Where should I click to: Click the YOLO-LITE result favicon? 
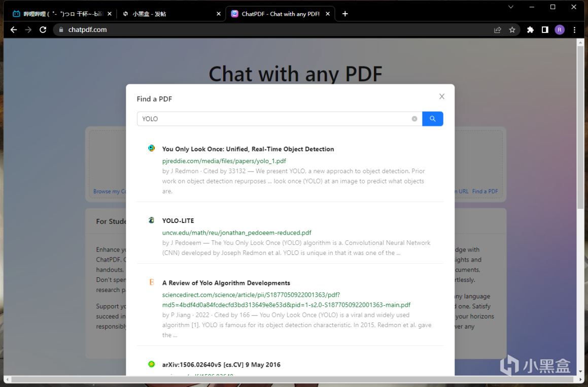[x=152, y=220]
